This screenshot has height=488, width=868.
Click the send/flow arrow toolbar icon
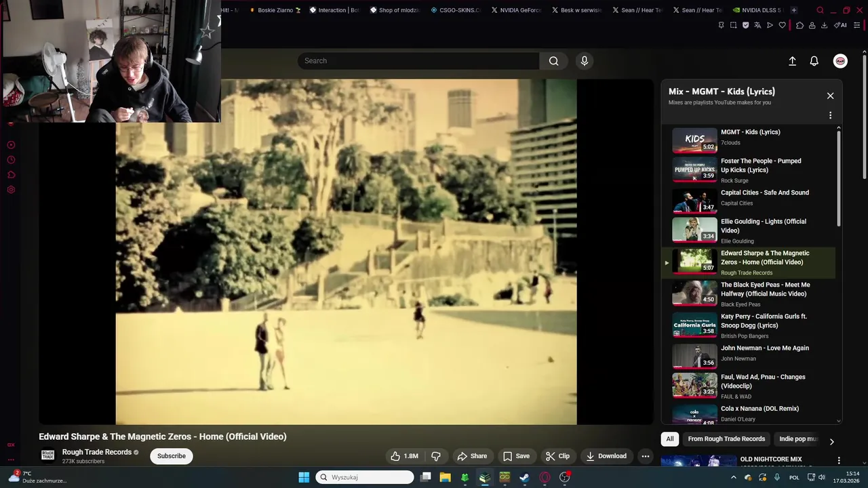point(770,25)
